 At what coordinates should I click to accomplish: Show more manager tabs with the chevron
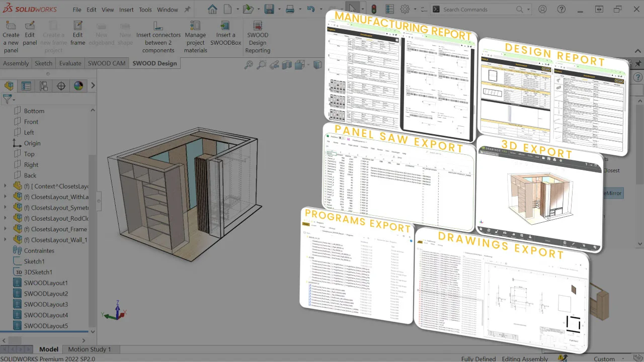(x=93, y=86)
